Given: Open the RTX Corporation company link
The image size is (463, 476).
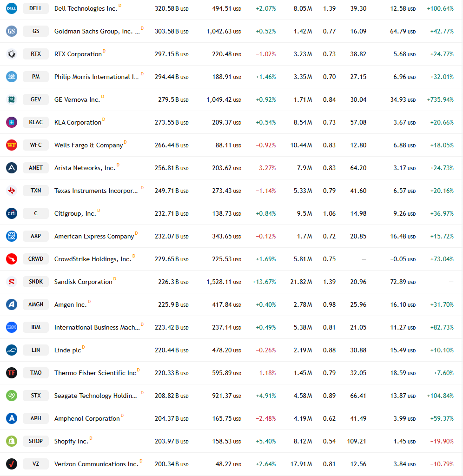Looking at the screenshot, I should (78, 54).
